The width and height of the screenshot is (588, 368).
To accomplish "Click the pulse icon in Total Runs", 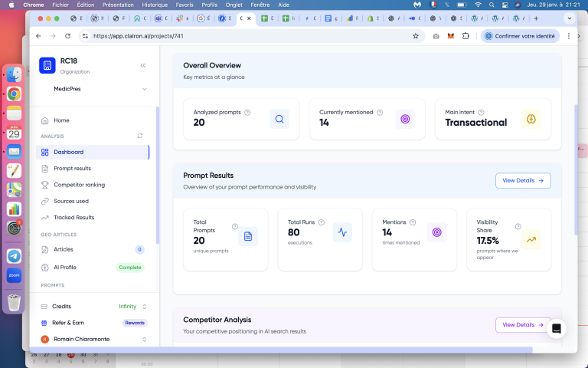I will (x=342, y=232).
